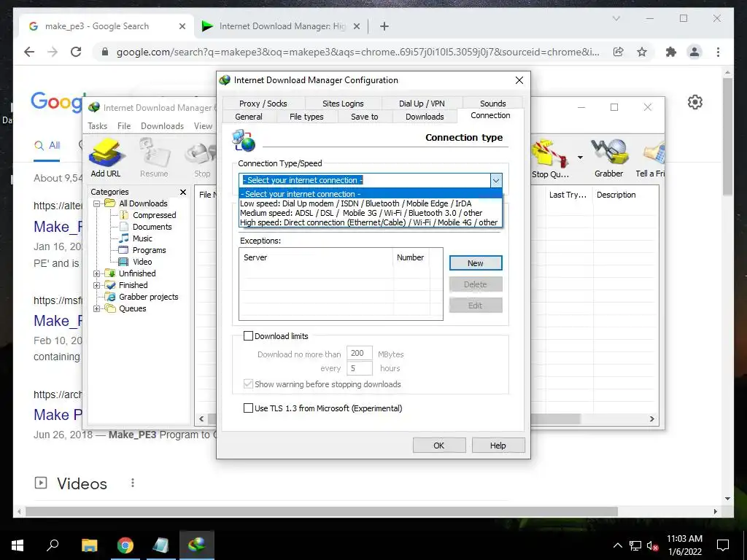This screenshot has width=747, height=560.
Task: Choose High speed Direct connection option
Action: click(371, 223)
